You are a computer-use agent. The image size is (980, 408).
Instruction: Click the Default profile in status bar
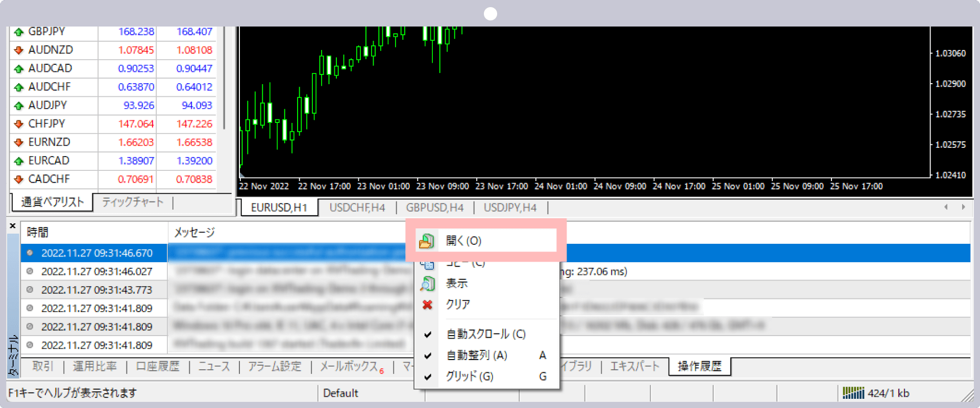[x=340, y=393]
